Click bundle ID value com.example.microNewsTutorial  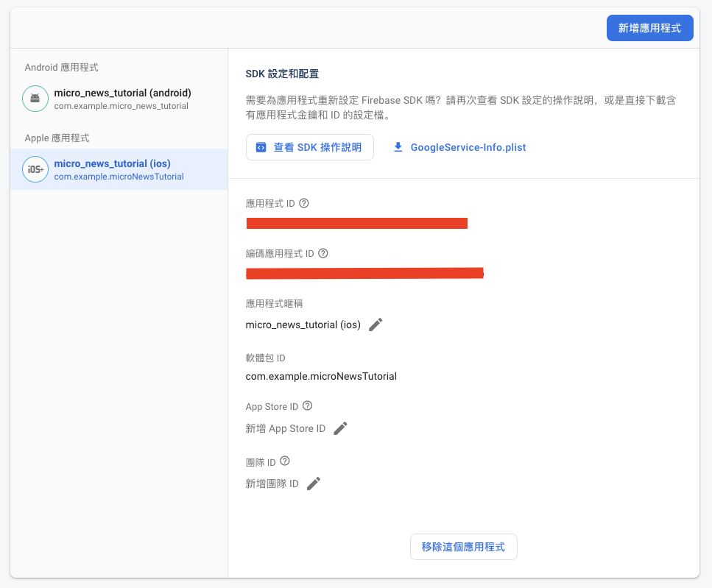(x=321, y=376)
